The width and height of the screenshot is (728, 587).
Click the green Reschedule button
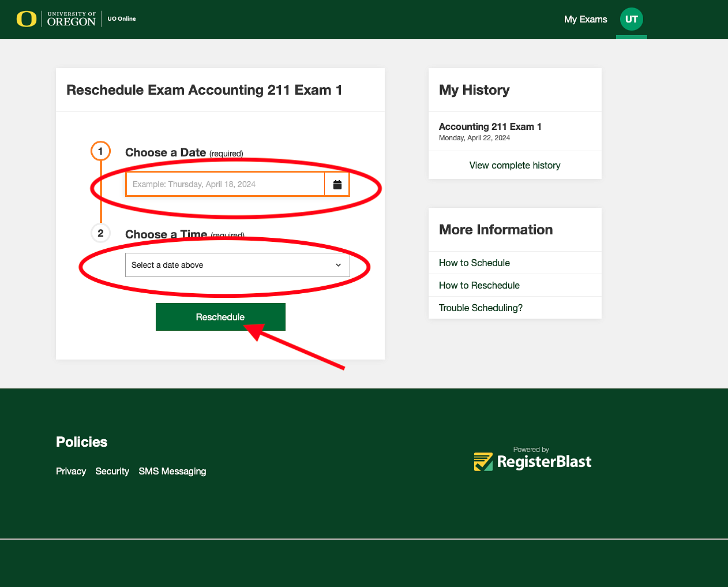coord(220,317)
